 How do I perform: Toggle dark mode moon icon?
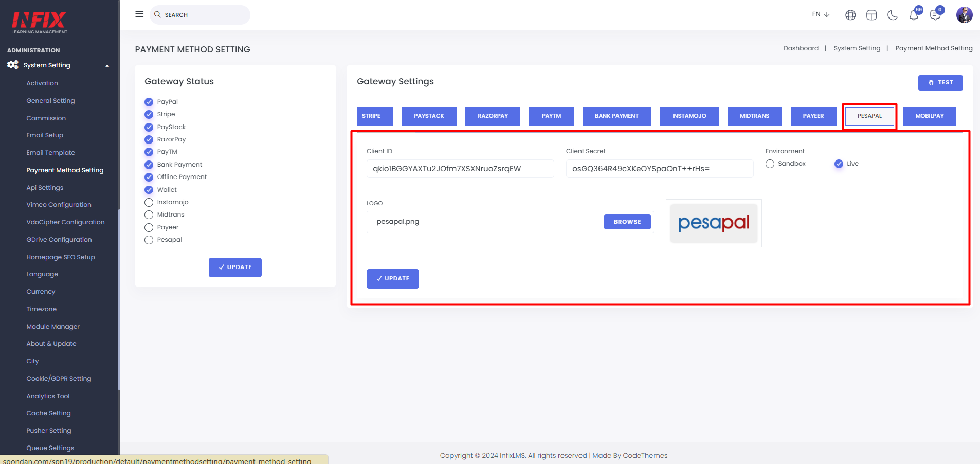[x=893, y=15]
